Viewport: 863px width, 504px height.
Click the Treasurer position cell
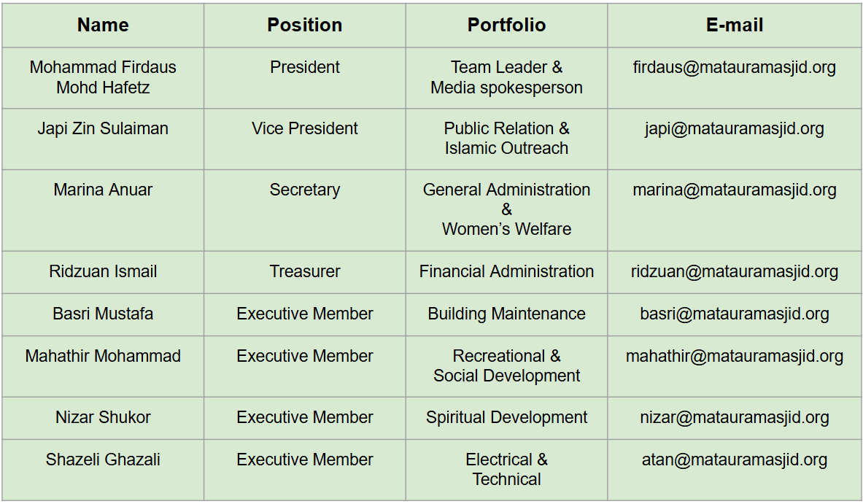point(304,272)
